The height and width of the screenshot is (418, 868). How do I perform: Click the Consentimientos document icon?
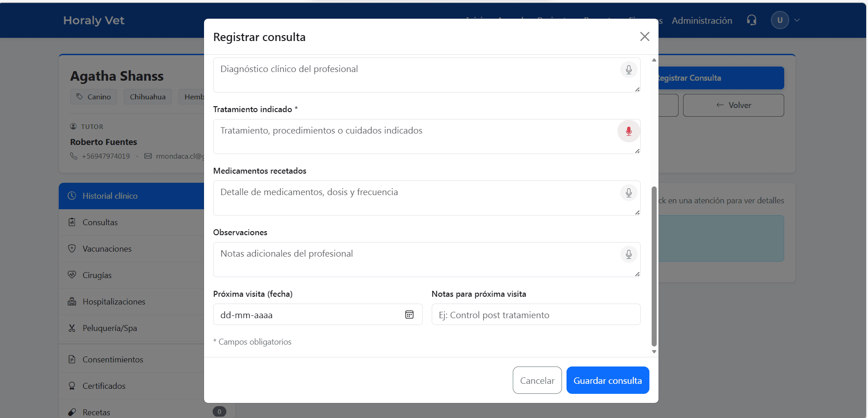point(72,360)
